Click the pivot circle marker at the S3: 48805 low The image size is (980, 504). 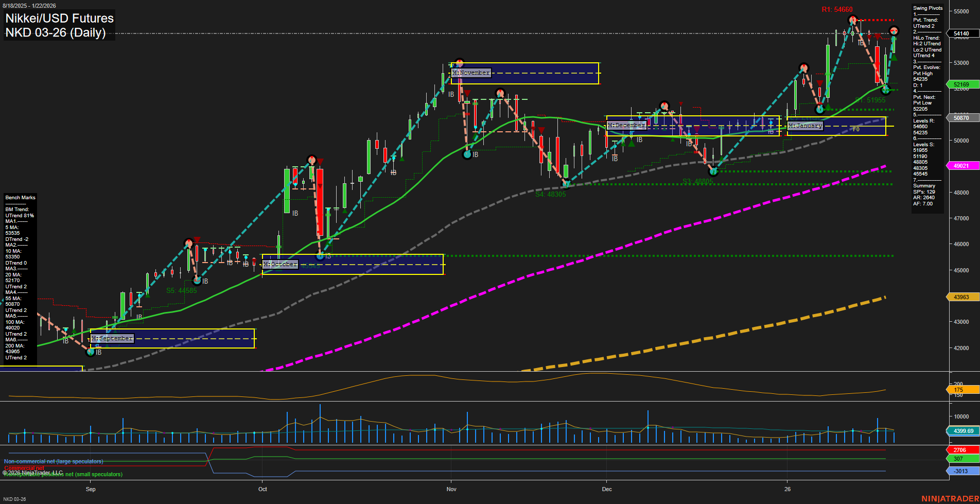[x=714, y=172]
